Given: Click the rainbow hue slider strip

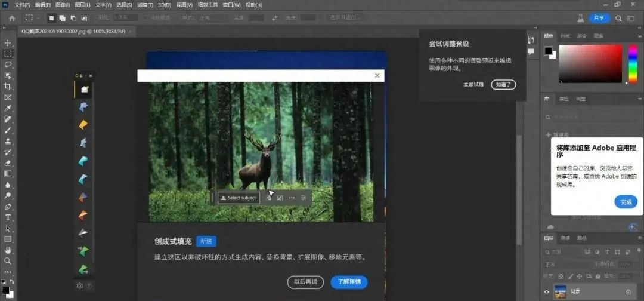Looking at the screenshot, I should [632, 63].
